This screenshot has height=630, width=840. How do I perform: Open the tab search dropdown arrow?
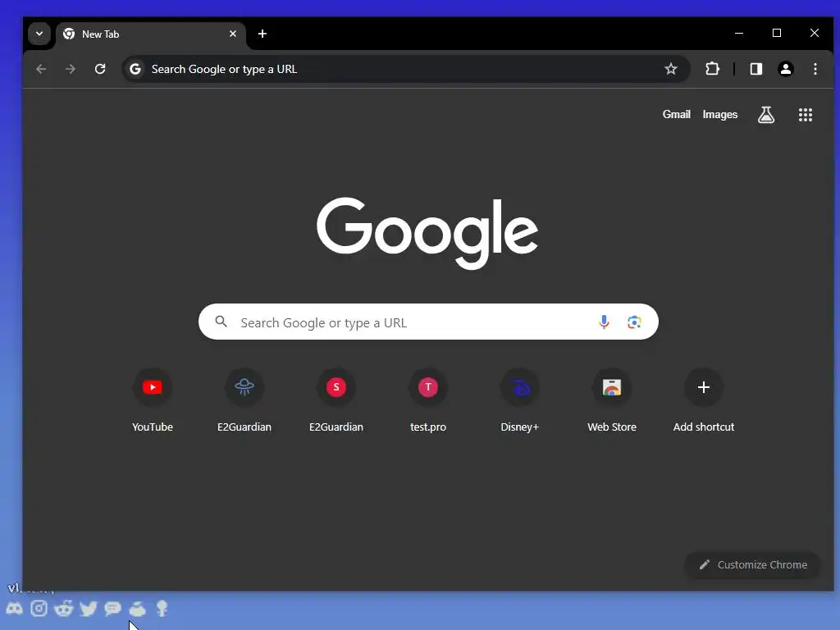click(x=39, y=34)
